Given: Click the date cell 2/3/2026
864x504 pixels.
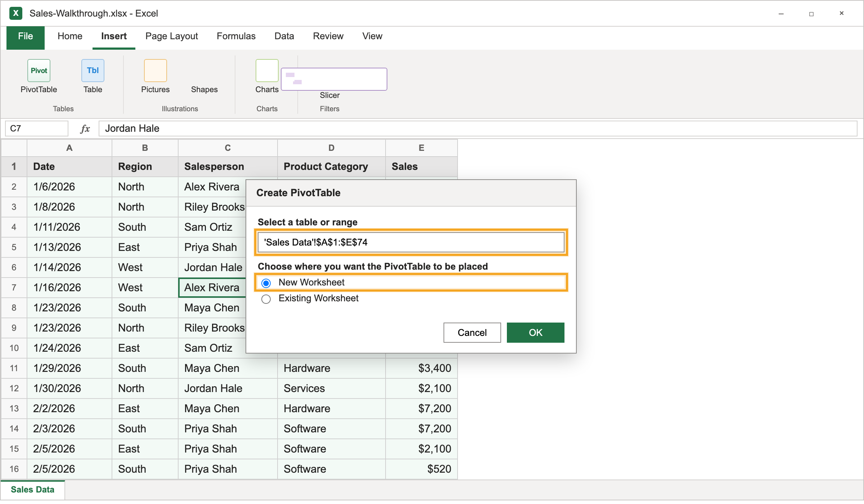Looking at the screenshot, I should point(69,429).
